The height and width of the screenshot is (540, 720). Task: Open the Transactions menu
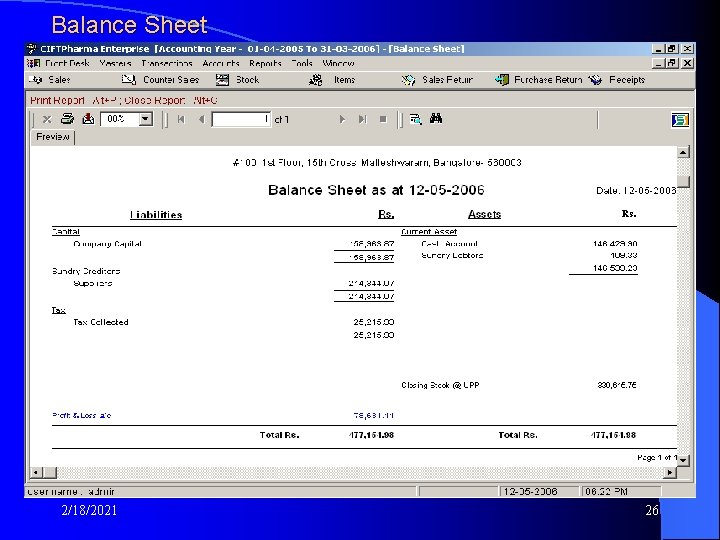(x=167, y=63)
